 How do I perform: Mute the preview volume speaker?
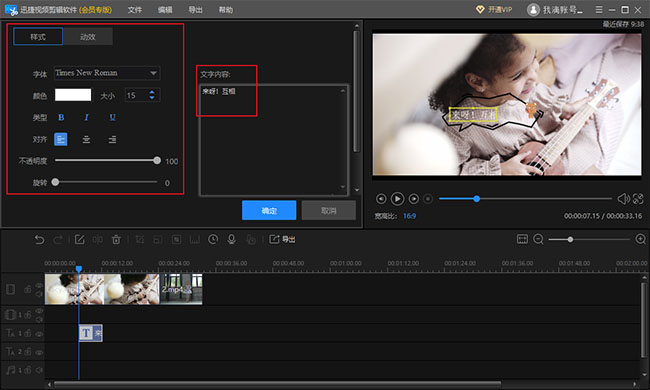pos(623,199)
